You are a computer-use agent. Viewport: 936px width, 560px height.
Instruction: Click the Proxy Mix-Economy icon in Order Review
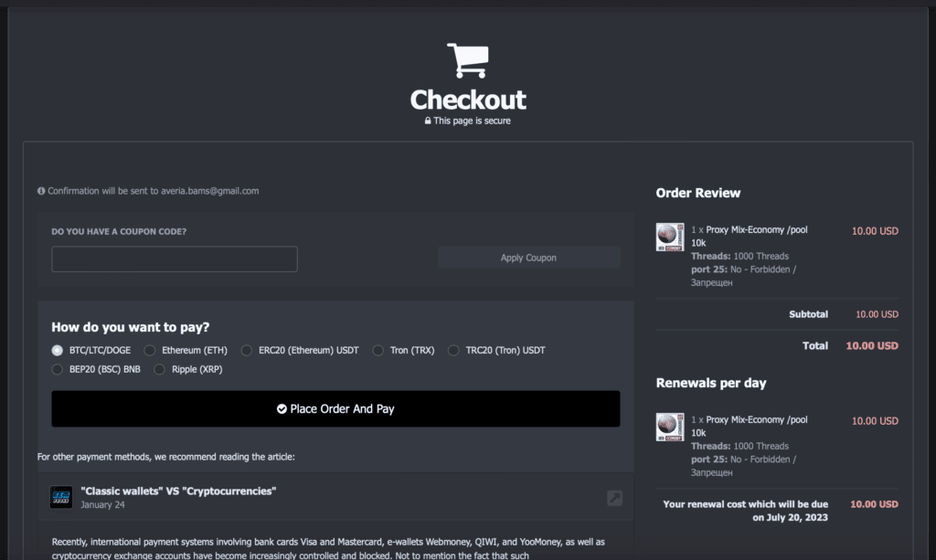point(668,238)
